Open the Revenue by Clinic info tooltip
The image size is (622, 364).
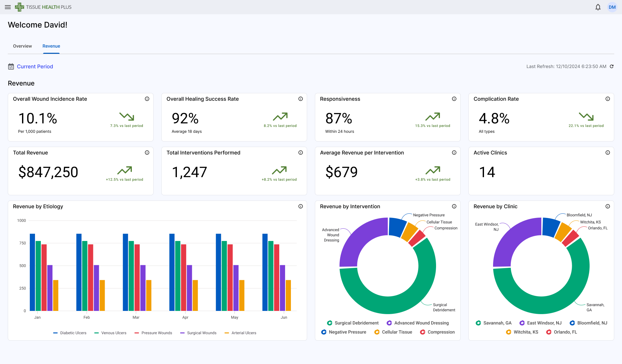click(608, 206)
